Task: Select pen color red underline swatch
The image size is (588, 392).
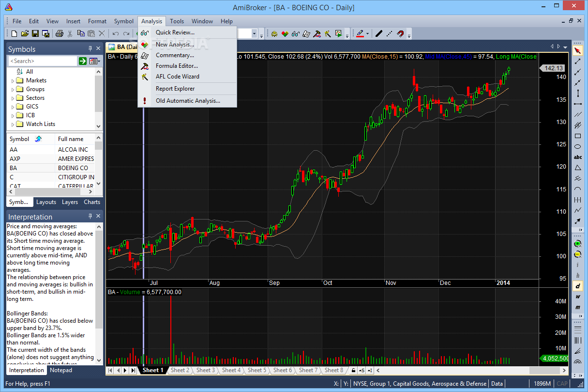Action: pos(360,33)
